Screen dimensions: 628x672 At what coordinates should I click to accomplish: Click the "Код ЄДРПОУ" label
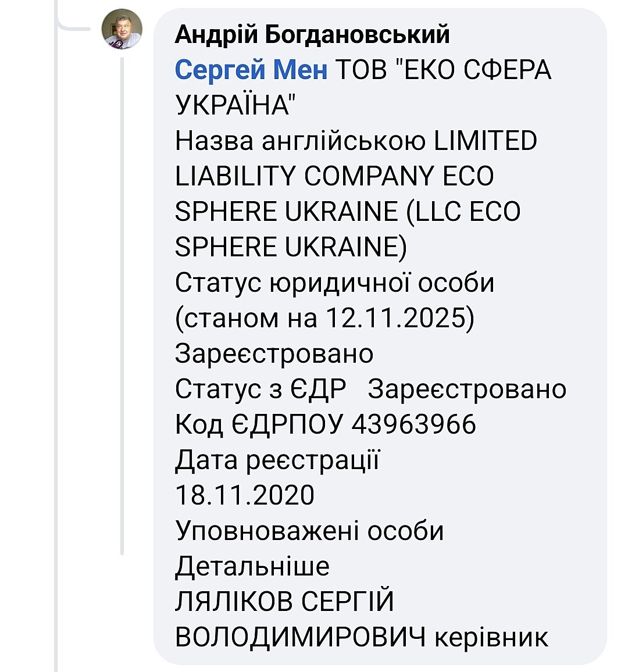click(x=259, y=424)
